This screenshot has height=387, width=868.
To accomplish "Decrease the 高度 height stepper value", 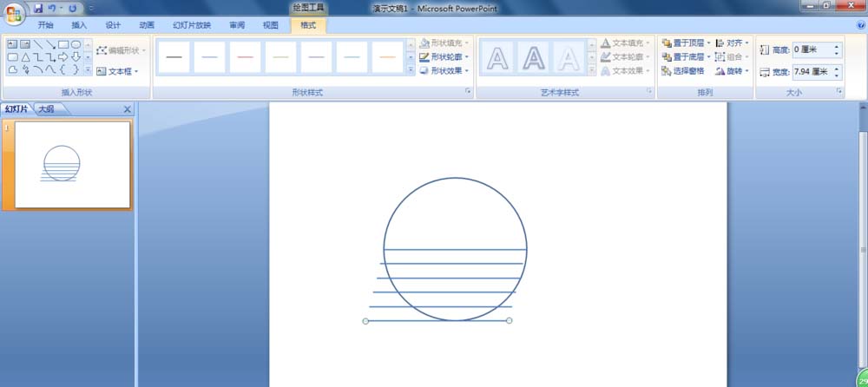I will coord(837,54).
